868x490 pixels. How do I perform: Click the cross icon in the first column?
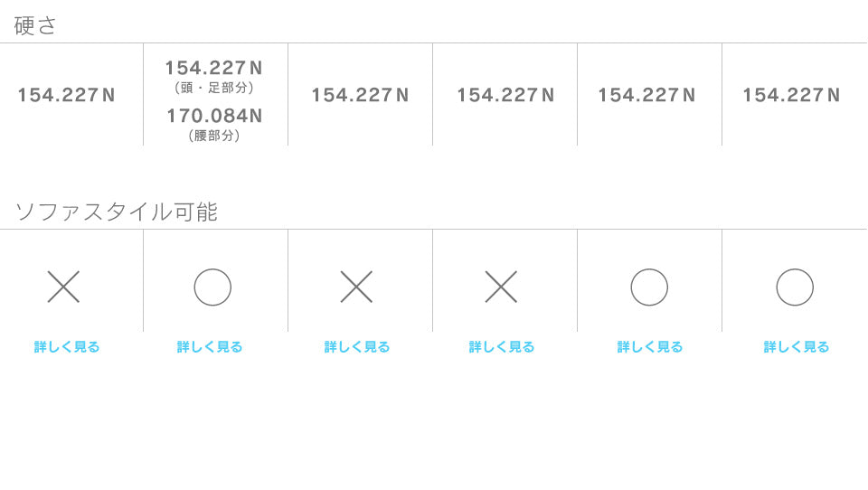[63, 287]
